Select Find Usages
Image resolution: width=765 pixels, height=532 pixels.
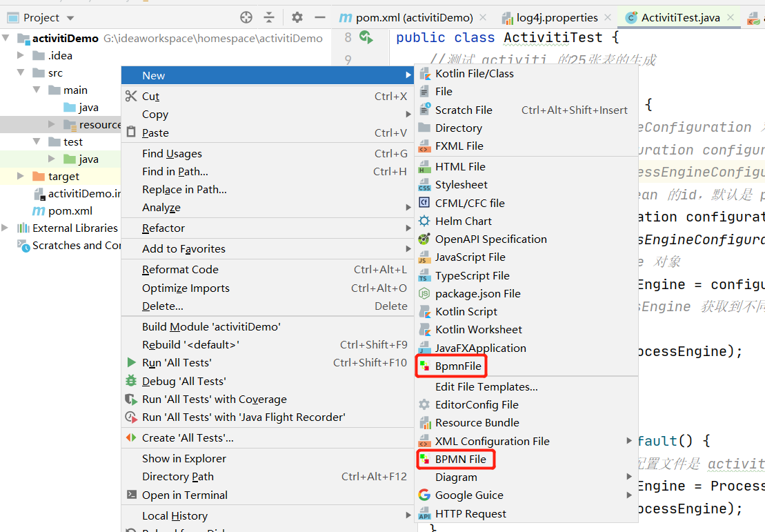click(x=268, y=153)
